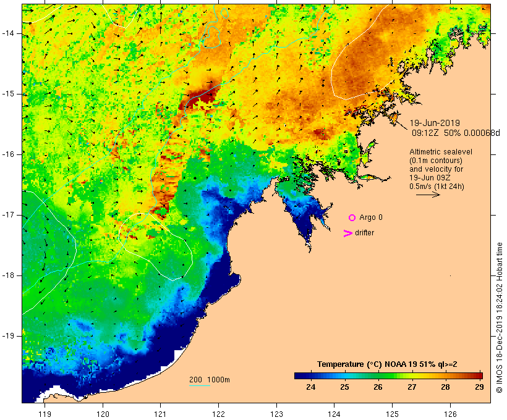Click the latitude label -18

[x=8, y=275]
